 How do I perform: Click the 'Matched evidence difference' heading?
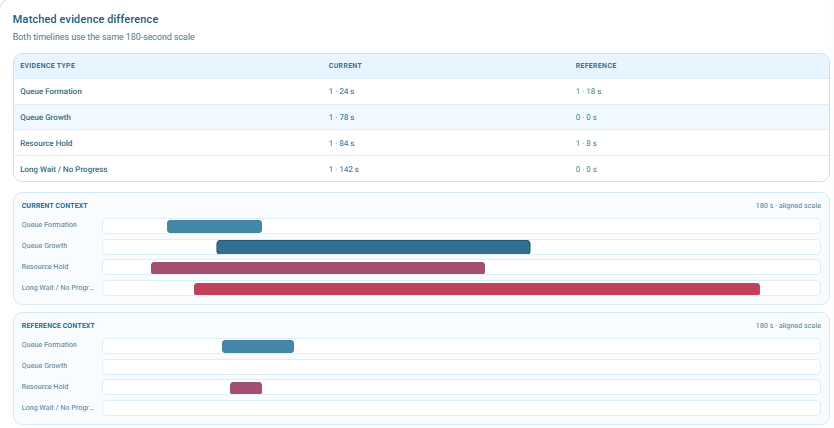(x=86, y=19)
